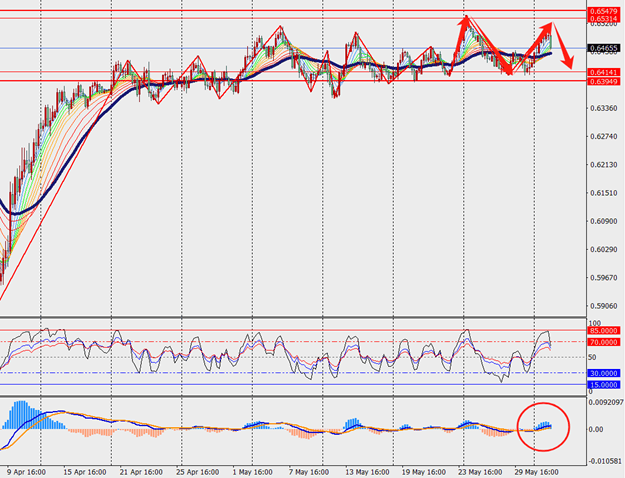Click the 0.64141 red support price label
The height and width of the screenshot is (478, 625).
pyautogui.click(x=602, y=72)
